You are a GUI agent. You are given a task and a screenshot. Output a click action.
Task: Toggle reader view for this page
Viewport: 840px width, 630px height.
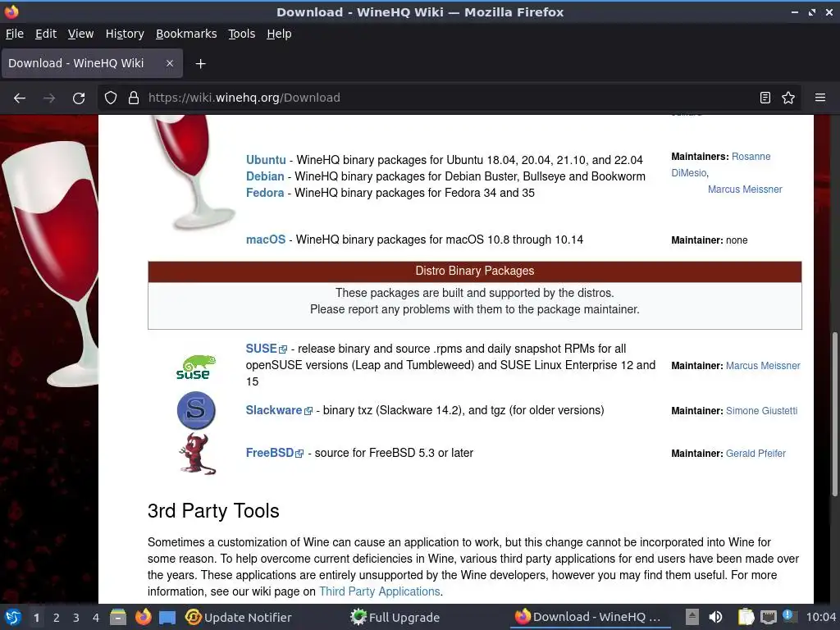765,98
